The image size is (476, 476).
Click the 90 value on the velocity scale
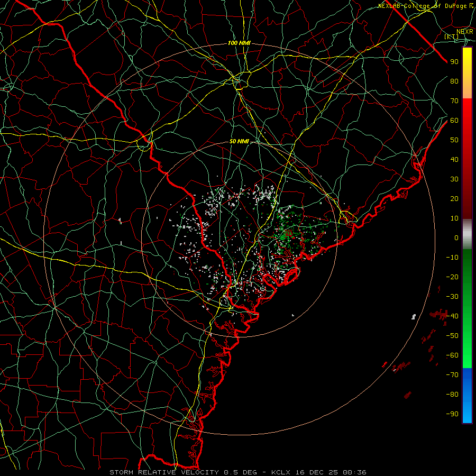(454, 62)
